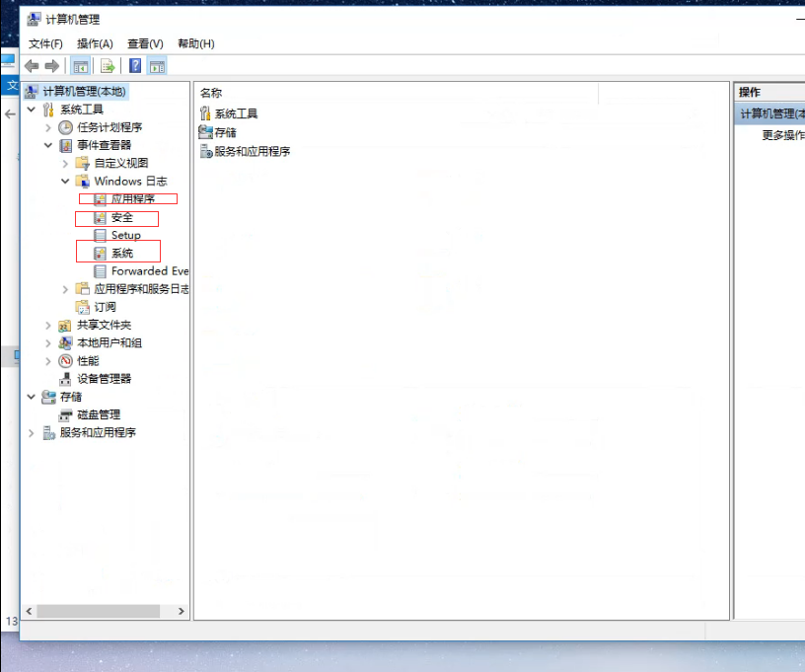Toggle the show/hide console tree icon
805x672 pixels.
(81, 66)
